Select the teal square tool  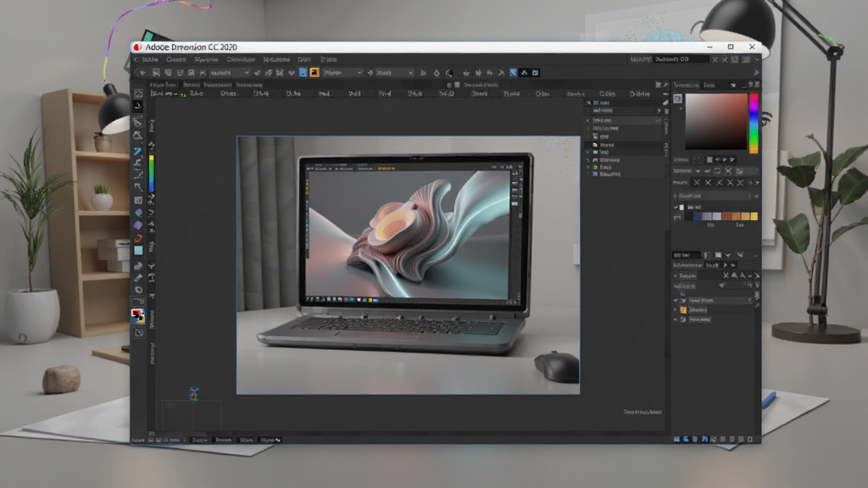tap(138, 251)
